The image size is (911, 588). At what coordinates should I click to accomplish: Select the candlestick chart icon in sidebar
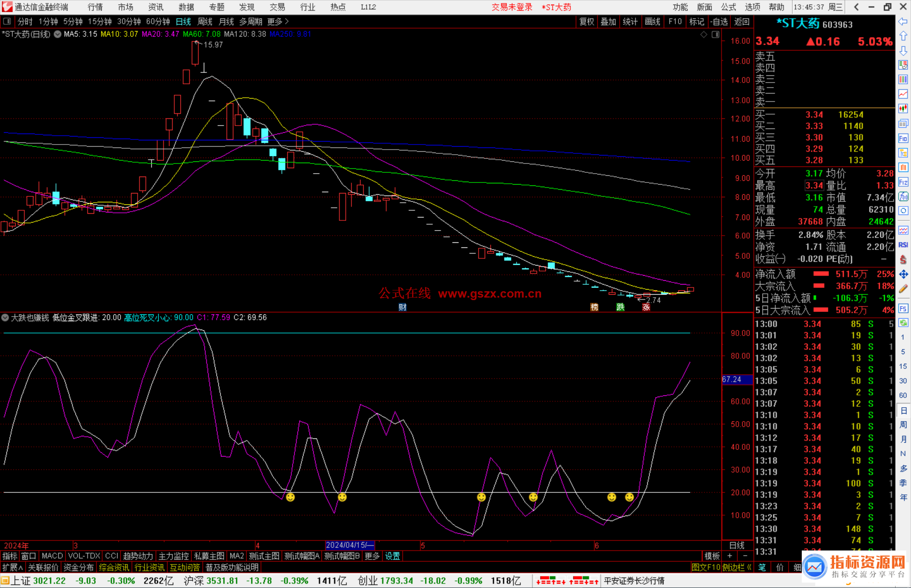[903, 109]
